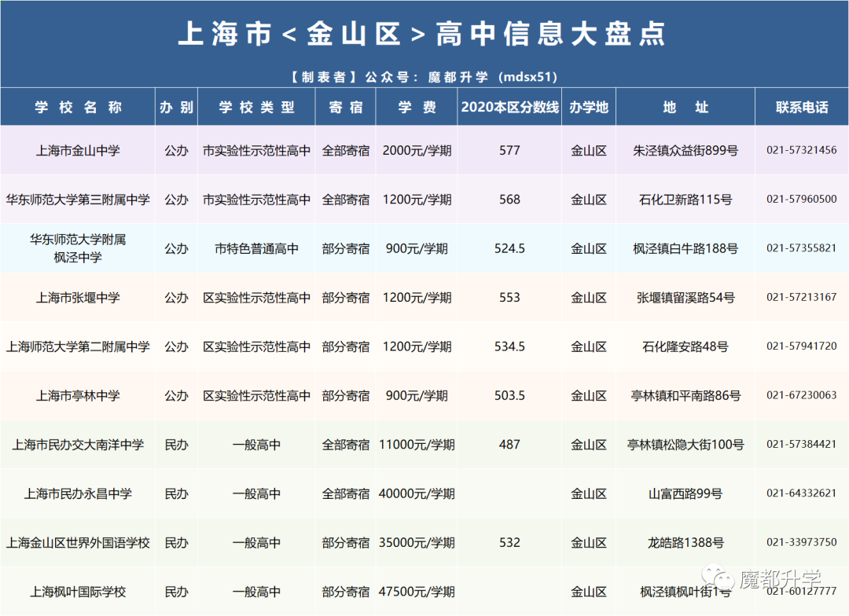Screen dimensions: 849x616
Task: Select the school name 上海市金山中学
Action: 78,151
